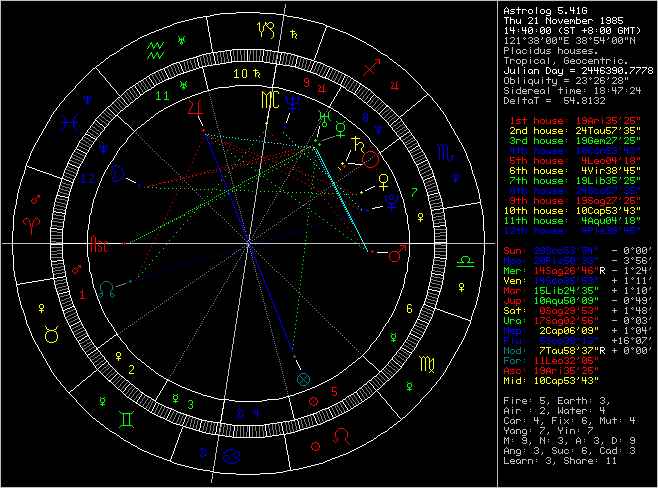Select the North Node glyph
Screen dimensions: 658x488
[106, 288]
